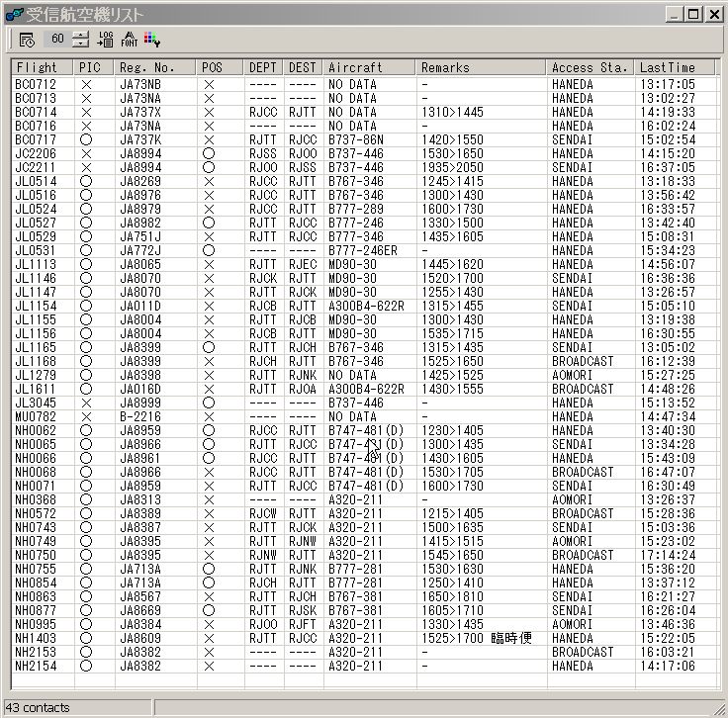This screenshot has width=728, height=718.
Task: Click registration JA011D cell
Action: click(x=140, y=306)
